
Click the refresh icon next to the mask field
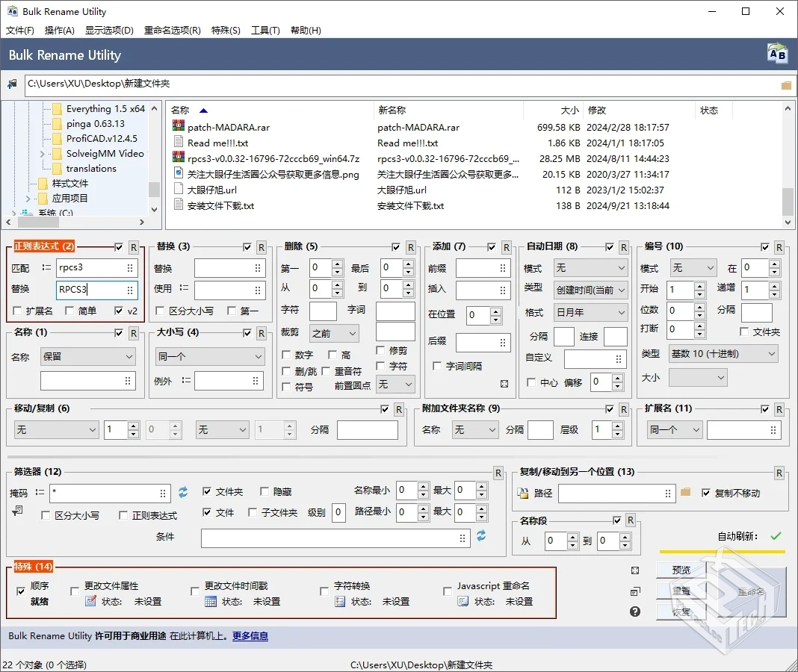[182, 493]
